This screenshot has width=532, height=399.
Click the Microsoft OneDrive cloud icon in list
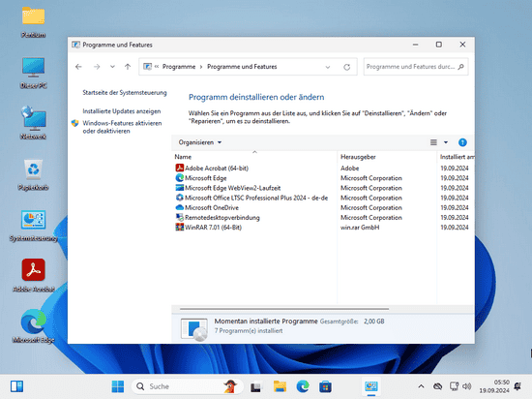click(x=180, y=207)
